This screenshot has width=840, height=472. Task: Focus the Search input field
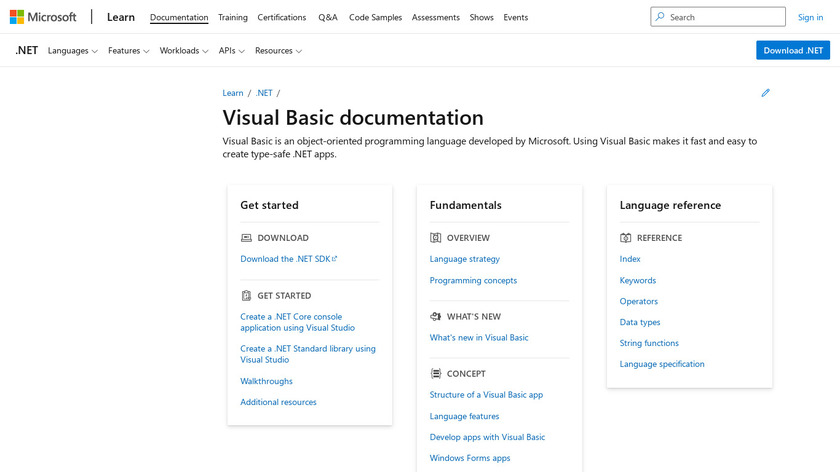(718, 17)
